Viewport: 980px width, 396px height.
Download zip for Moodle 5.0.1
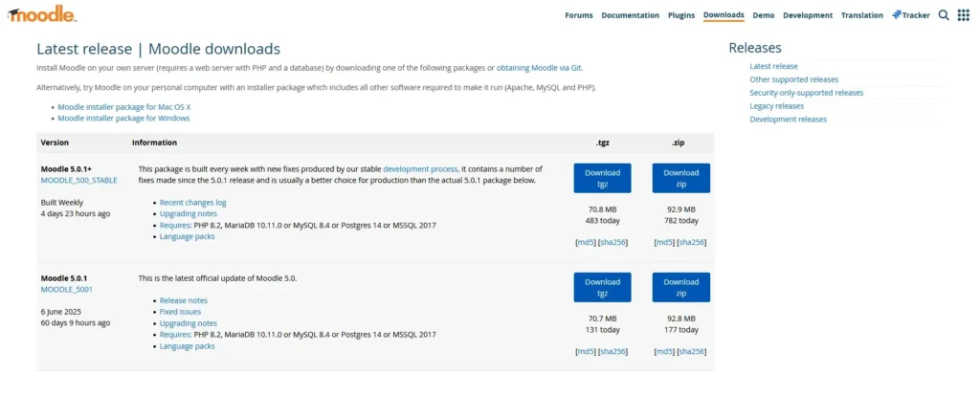pos(681,287)
